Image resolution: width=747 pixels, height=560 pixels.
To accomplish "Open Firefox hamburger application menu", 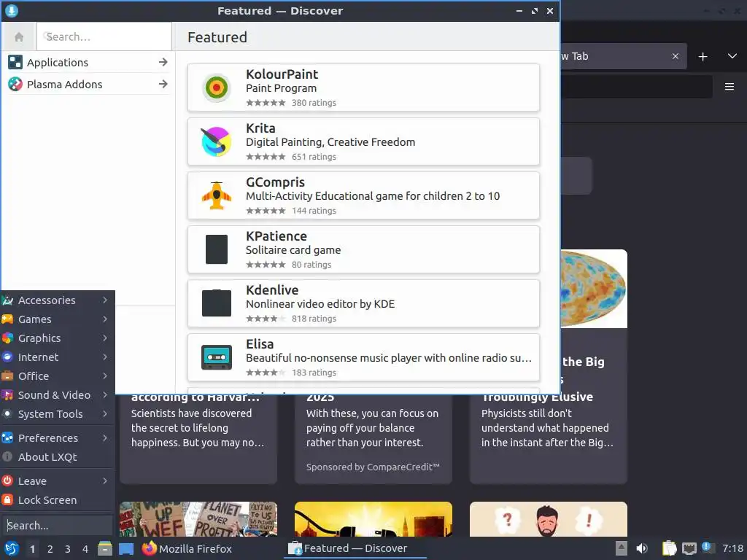I will [x=729, y=87].
